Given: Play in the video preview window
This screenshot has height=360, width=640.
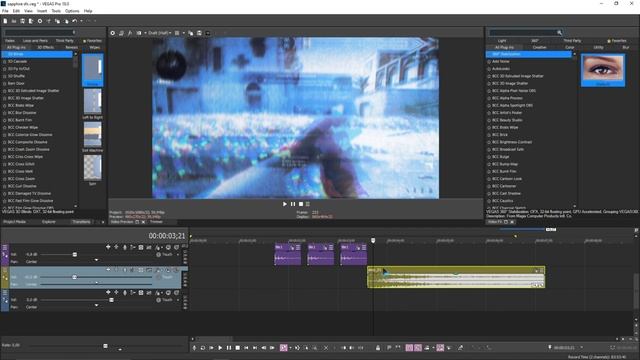Looking at the screenshot, I should click(284, 204).
